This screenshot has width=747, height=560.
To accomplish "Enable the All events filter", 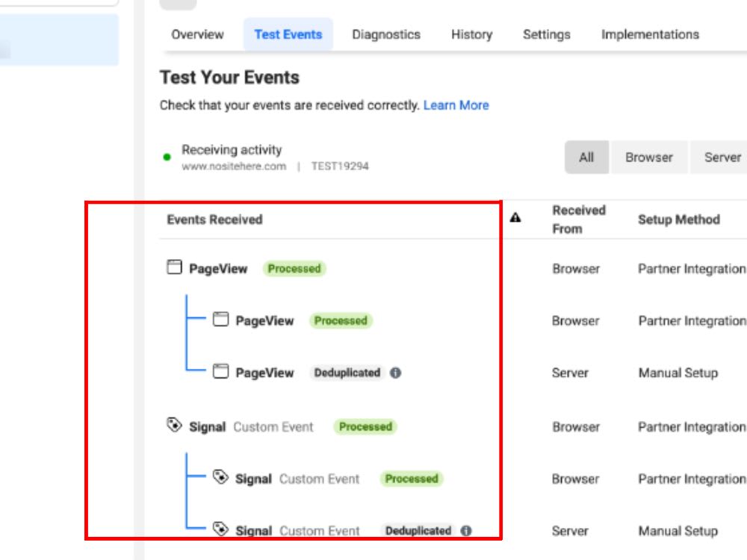I will pyautogui.click(x=586, y=157).
